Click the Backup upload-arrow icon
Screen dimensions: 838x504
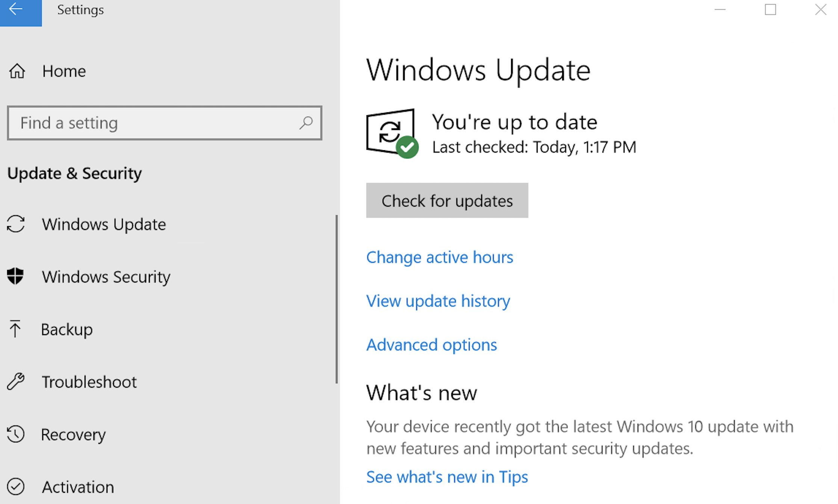(15, 329)
